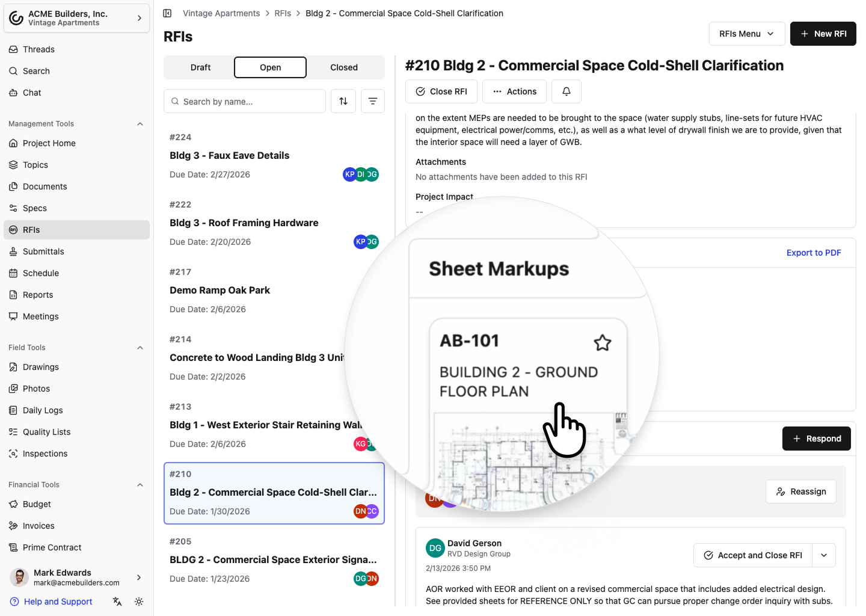Open Quality Lists in Field Tools

46,432
